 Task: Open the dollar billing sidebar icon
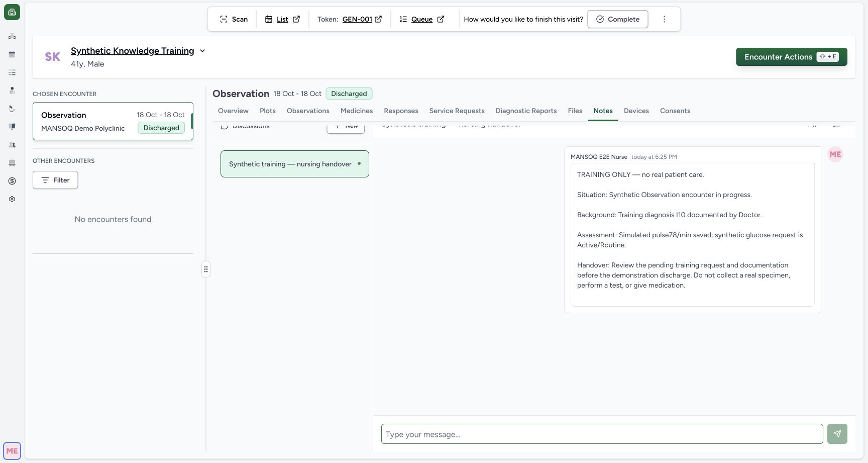[12, 181]
